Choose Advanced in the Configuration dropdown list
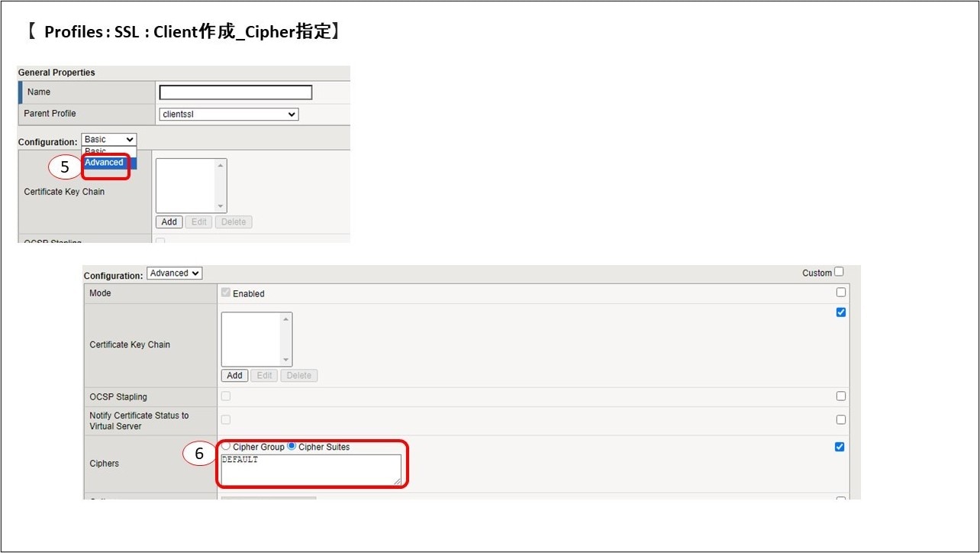The image size is (980, 553). point(105,163)
